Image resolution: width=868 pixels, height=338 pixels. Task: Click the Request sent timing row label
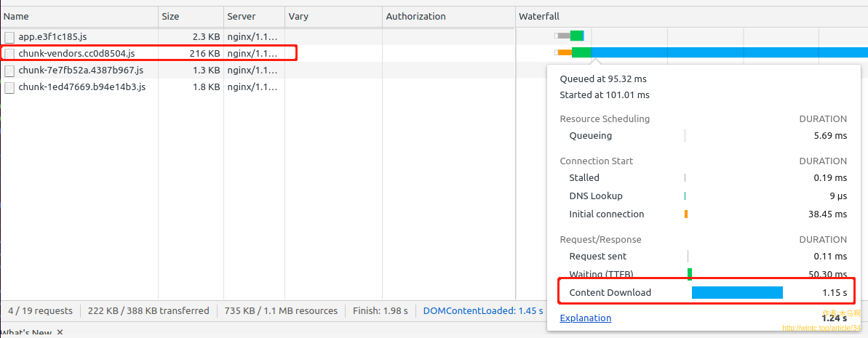coord(598,256)
